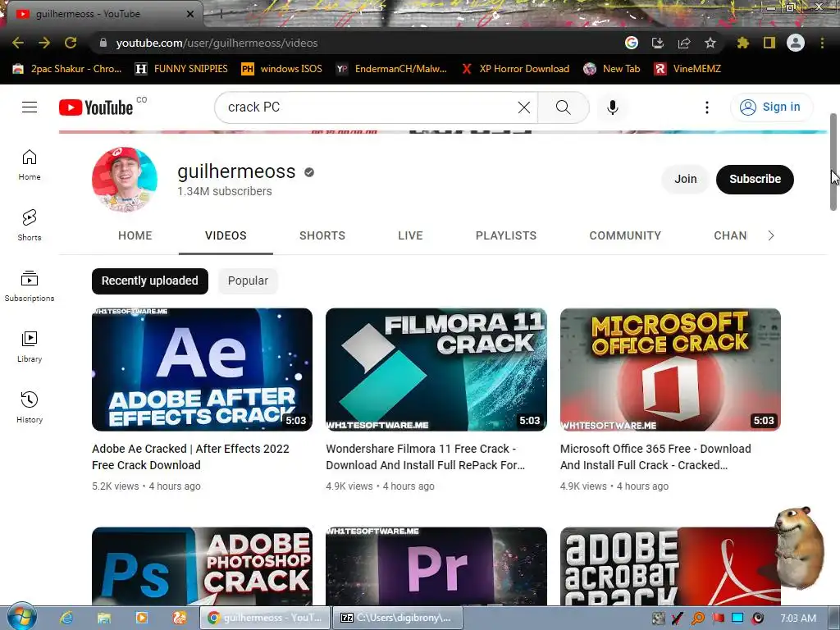Clear the search box with X
Screen dimensions: 840x630
524,107
